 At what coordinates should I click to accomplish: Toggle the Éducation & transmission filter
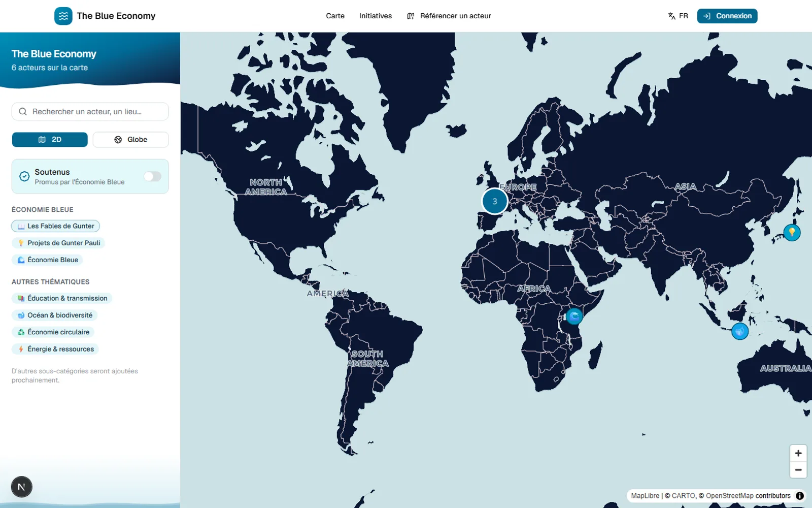point(62,298)
